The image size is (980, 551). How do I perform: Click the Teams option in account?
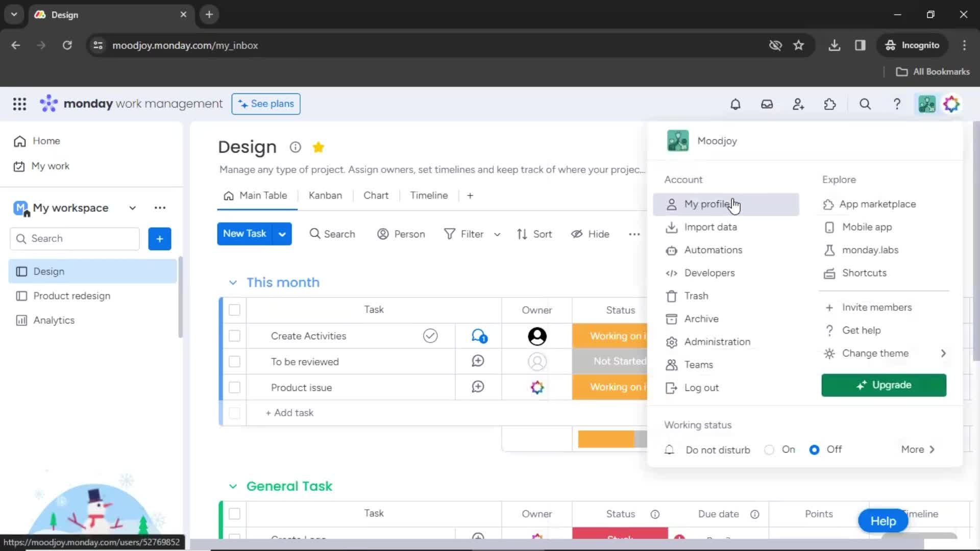click(699, 364)
